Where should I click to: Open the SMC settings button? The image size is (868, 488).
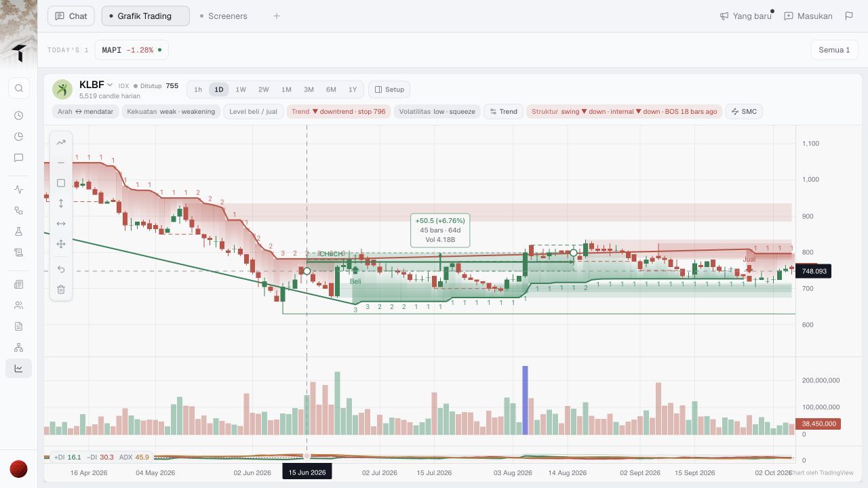744,112
